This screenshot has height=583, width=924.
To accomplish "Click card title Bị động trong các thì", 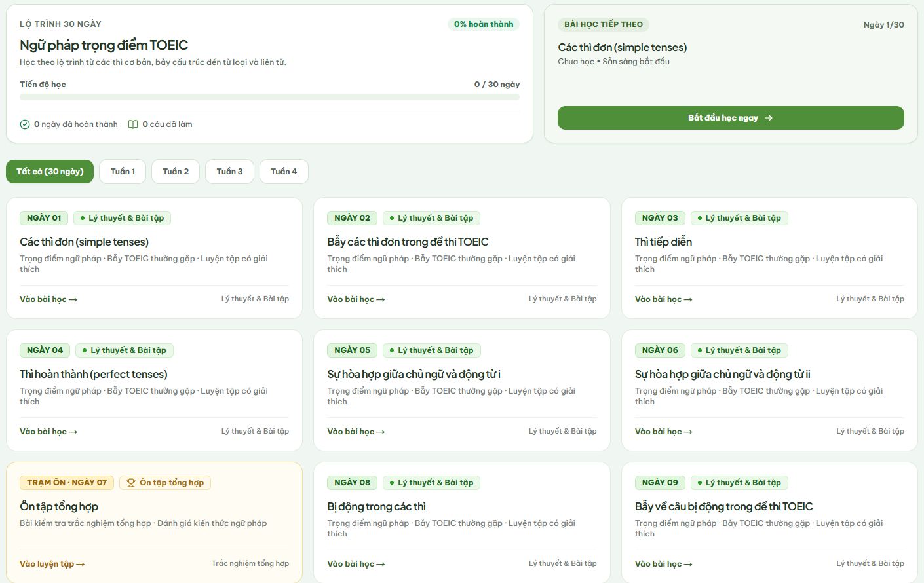I will (376, 506).
